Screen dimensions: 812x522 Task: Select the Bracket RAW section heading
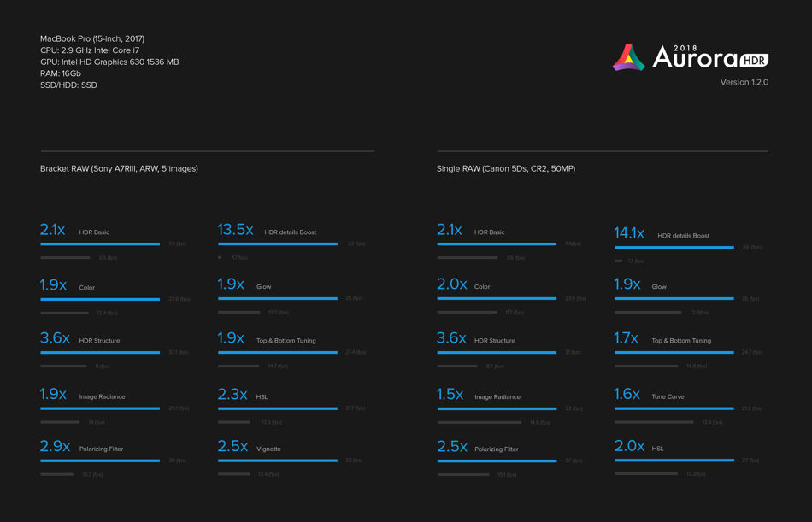119,169
